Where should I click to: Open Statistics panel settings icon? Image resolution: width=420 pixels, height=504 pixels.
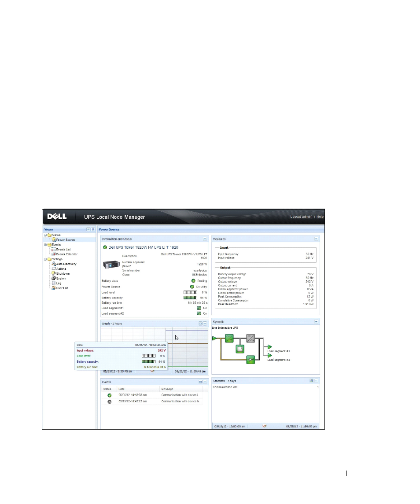(x=312, y=381)
